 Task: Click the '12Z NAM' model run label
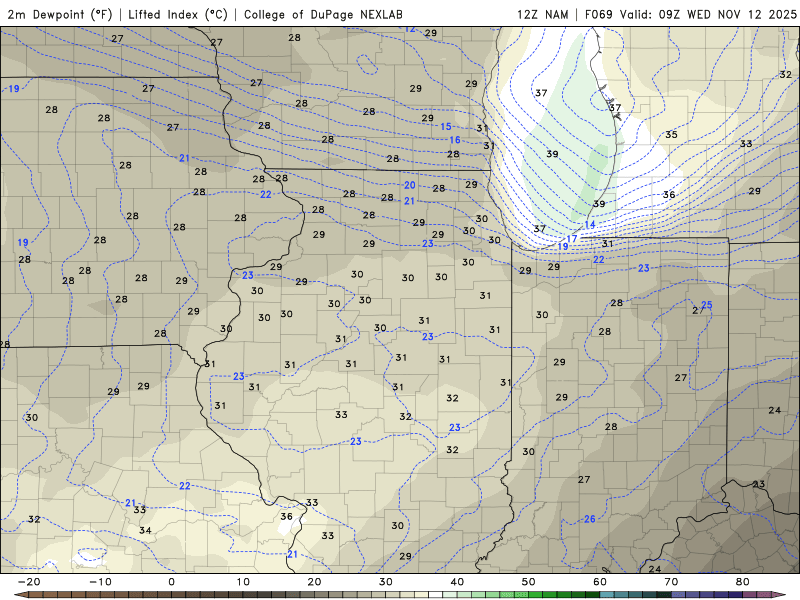542,14
